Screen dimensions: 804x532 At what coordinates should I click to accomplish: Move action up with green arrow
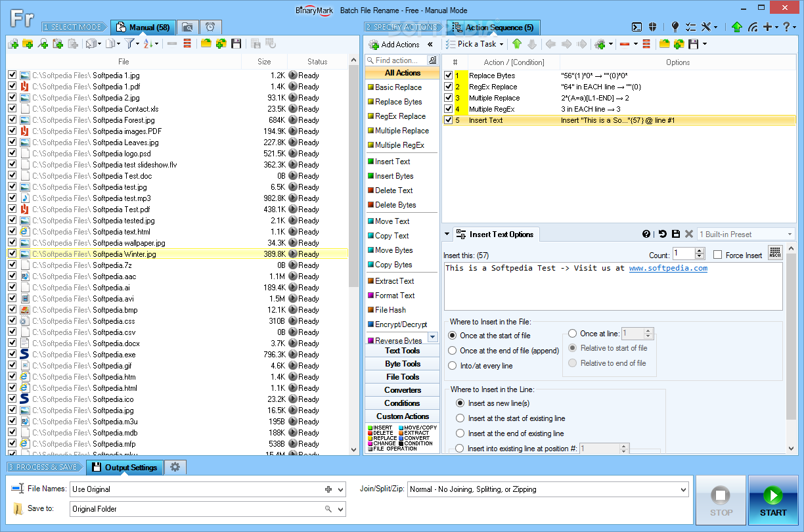point(517,44)
